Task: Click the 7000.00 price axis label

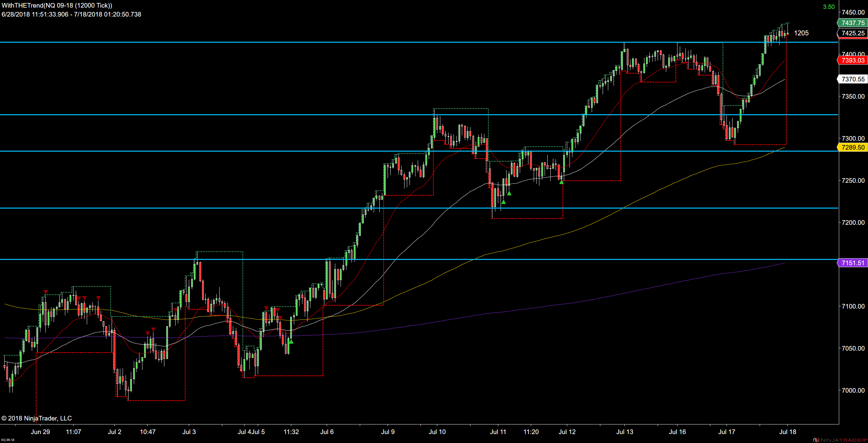Action: [x=853, y=390]
